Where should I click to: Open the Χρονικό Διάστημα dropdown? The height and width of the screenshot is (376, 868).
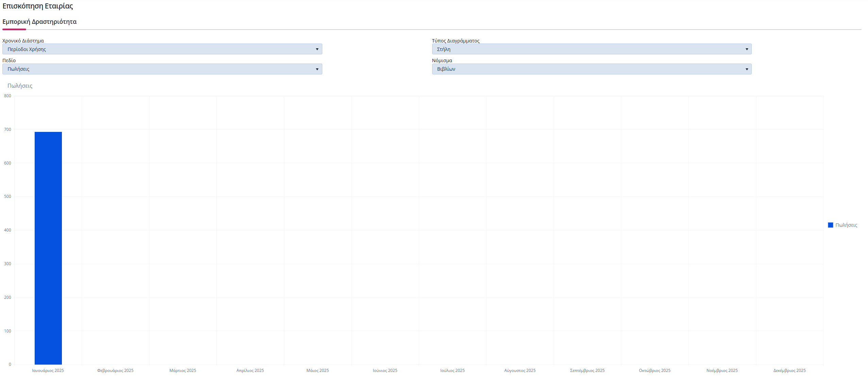pos(162,49)
